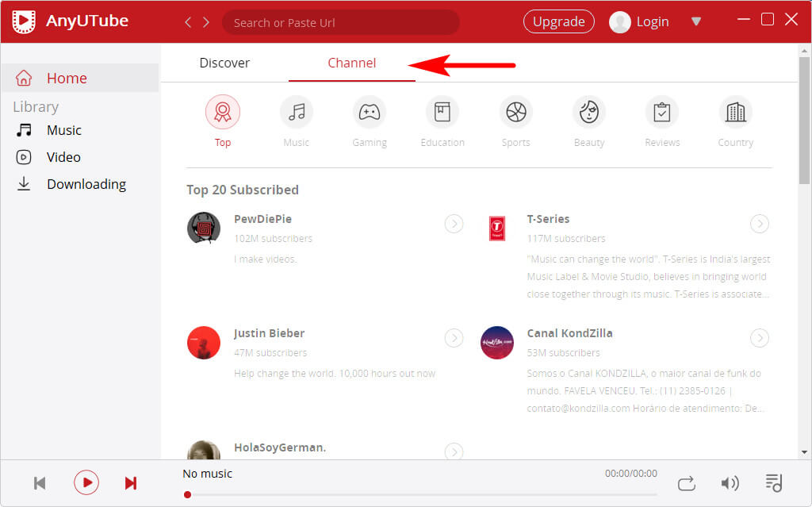Expand T-Series channel with its arrow
The image size is (812, 507).
(760, 224)
